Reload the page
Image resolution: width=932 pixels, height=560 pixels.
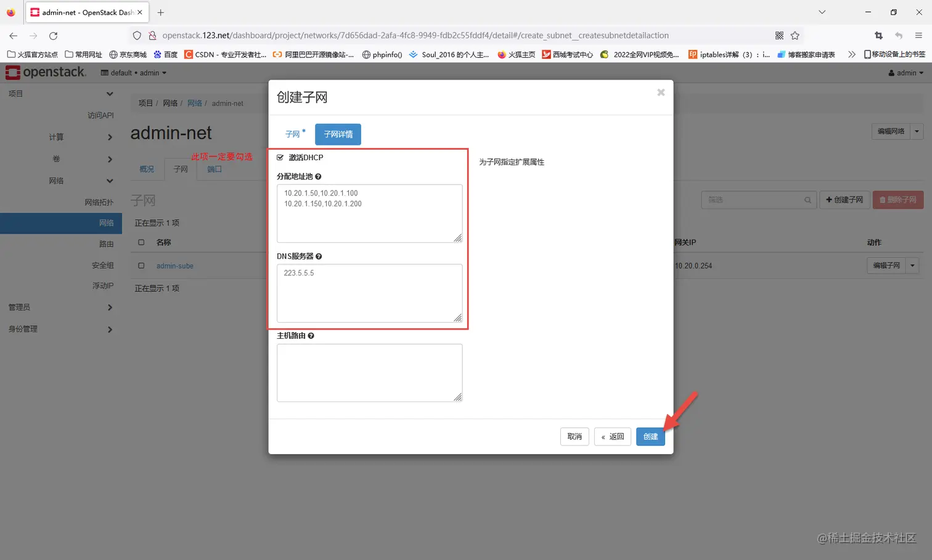54,36
